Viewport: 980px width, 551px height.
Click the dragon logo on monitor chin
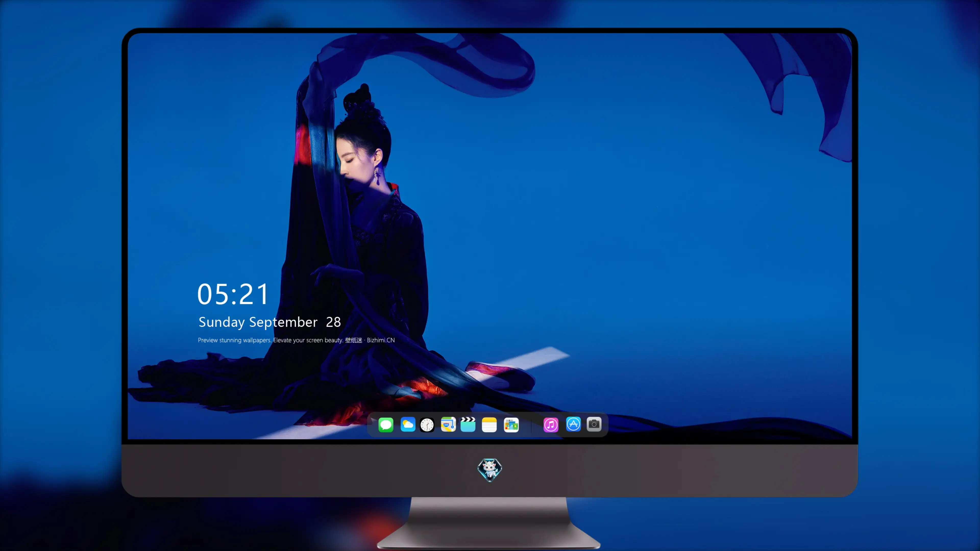coord(490,470)
